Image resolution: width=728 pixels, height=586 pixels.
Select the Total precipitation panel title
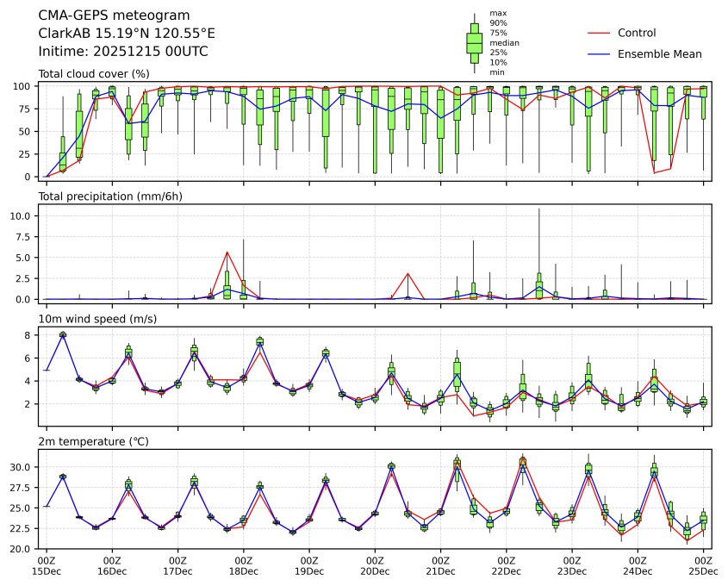tap(110, 196)
